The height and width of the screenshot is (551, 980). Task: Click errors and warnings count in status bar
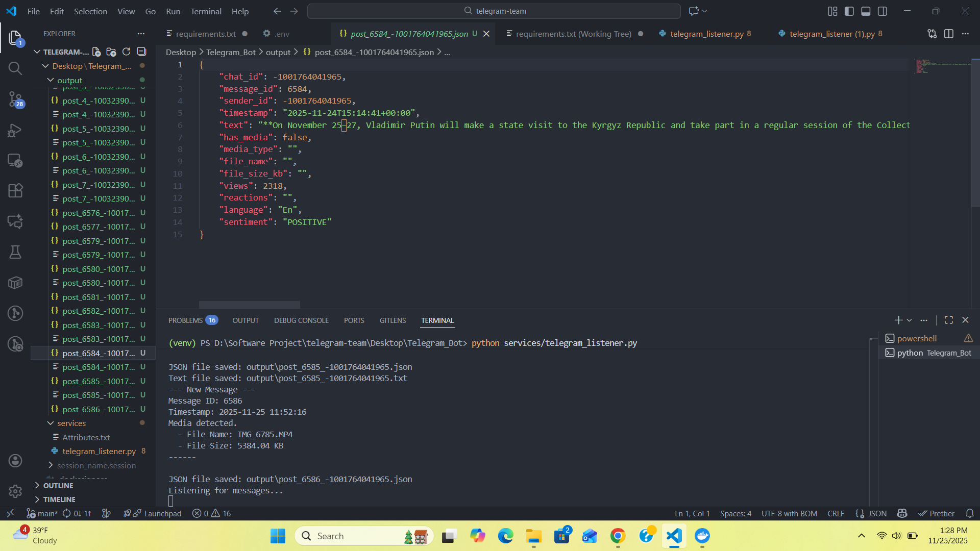tap(211, 513)
